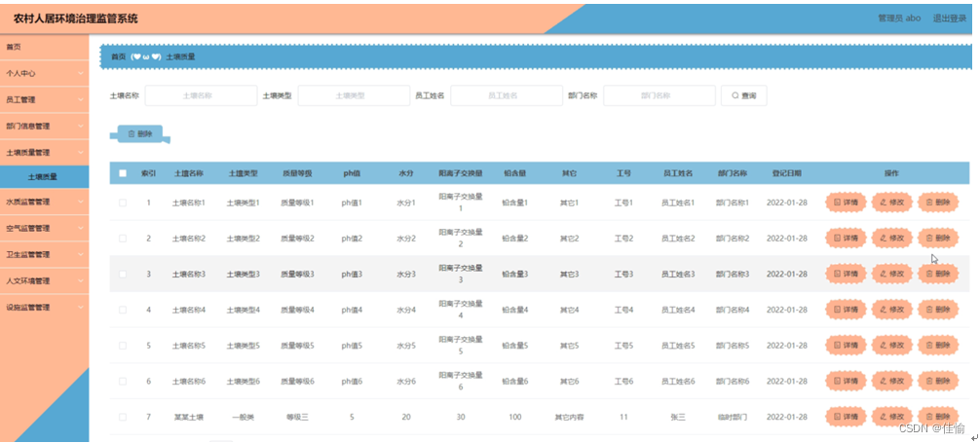This screenshot has width=980, height=443.
Task: Click the batch 删除 button above table
Action: (140, 133)
